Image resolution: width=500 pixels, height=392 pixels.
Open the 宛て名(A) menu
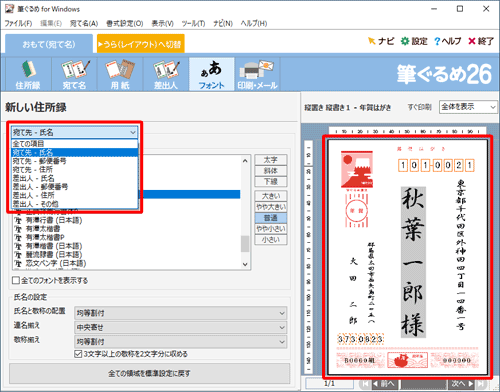[84, 23]
